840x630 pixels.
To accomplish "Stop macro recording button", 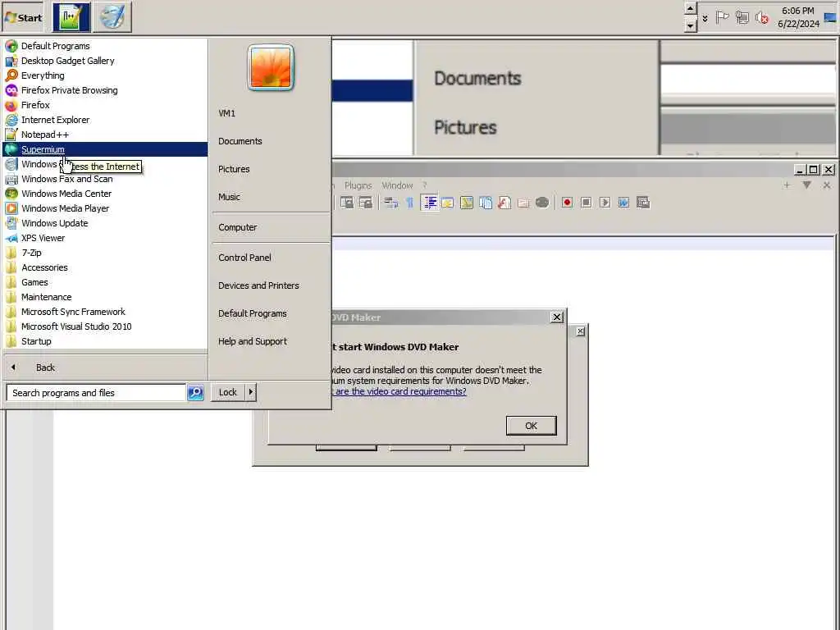I will 586,203.
